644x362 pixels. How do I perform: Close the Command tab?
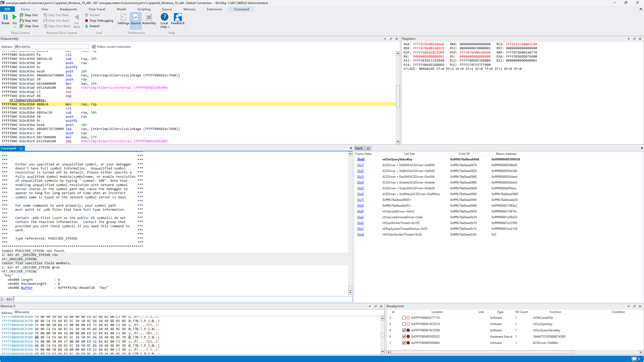tap(21, 149)
